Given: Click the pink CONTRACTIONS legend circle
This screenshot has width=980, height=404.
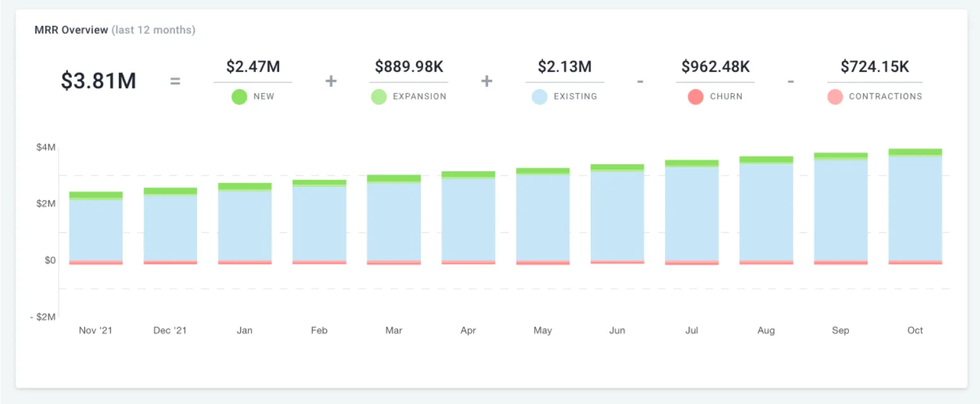Looking at the screenshot, I should click(x=835, y=97).
